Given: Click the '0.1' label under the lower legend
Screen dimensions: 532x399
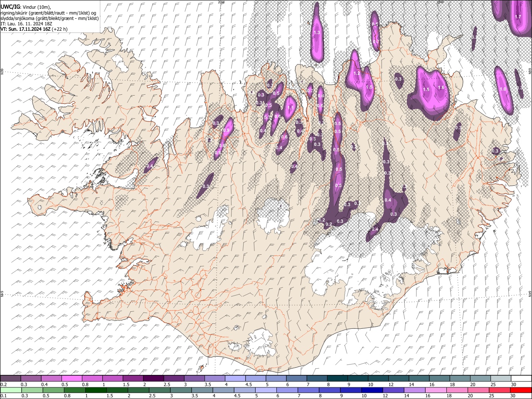Looking at the screenshot, I should 4,396.
